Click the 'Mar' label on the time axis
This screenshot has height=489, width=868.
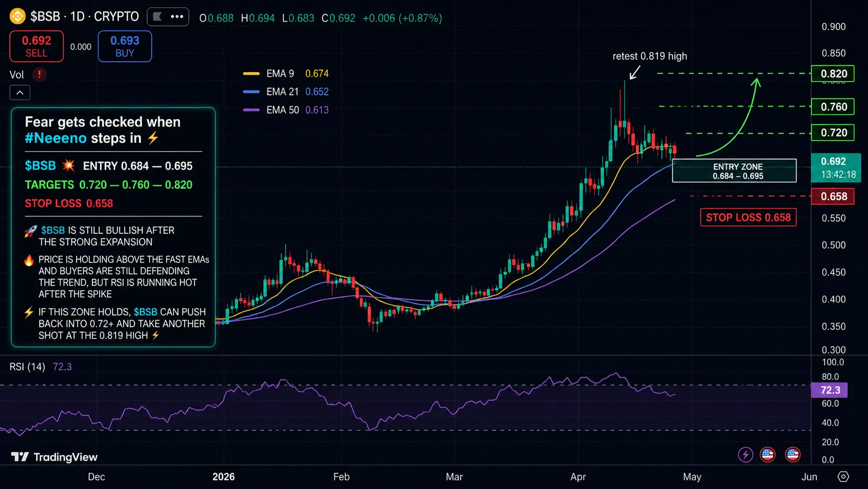454,477
